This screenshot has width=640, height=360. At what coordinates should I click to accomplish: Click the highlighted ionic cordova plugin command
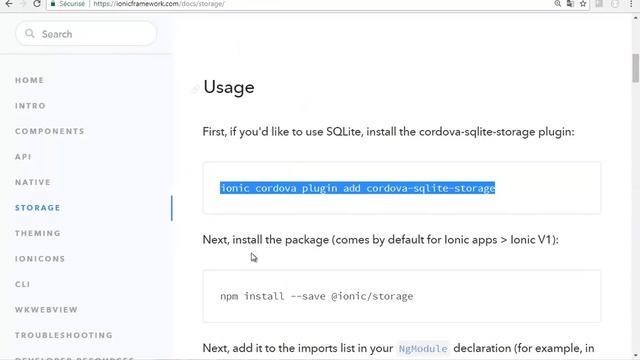click(358, 188)
